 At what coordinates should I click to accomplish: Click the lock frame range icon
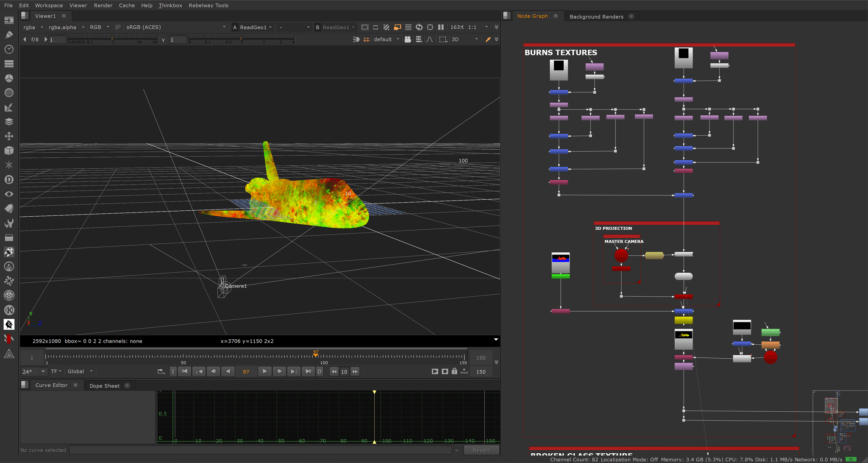click(x=454, y=371)
